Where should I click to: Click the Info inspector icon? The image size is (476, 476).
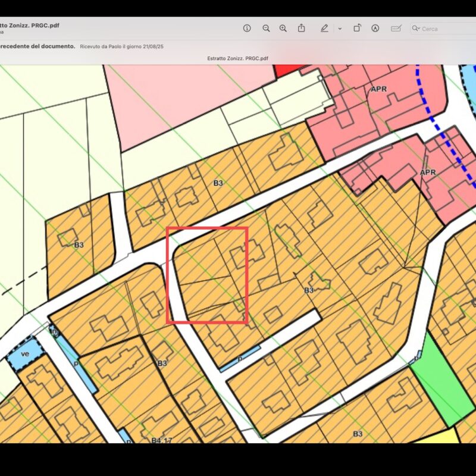(x=247, y=28)
